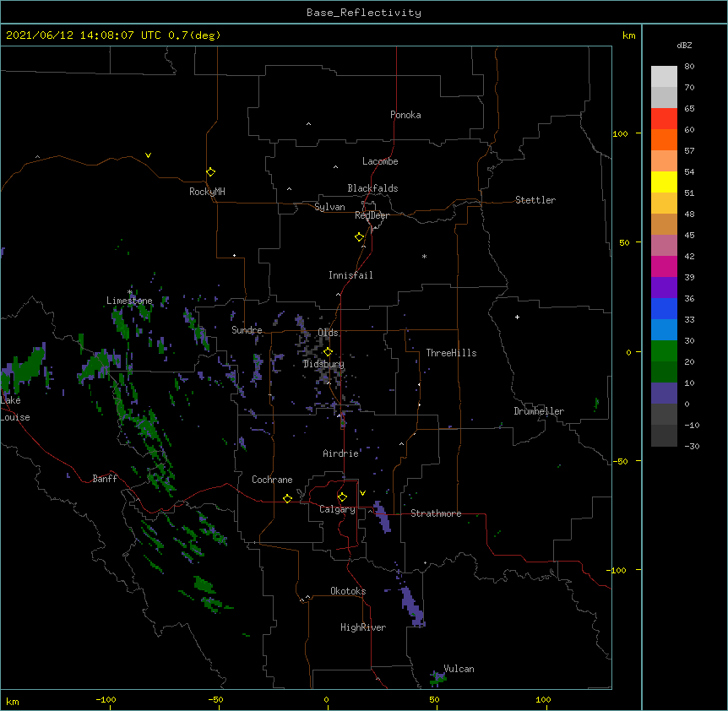The width and height of the screenshot is (728, 711).
Task: Click the Stettler city label
Action: click(535, 200)
